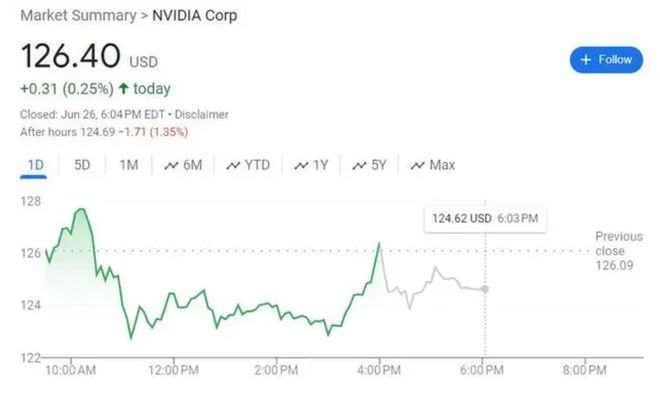Image resolution: width=660 pixels, height=410 pixels.
Task: Click the trend icon beside 1Y
Action: tap(301, 165)
